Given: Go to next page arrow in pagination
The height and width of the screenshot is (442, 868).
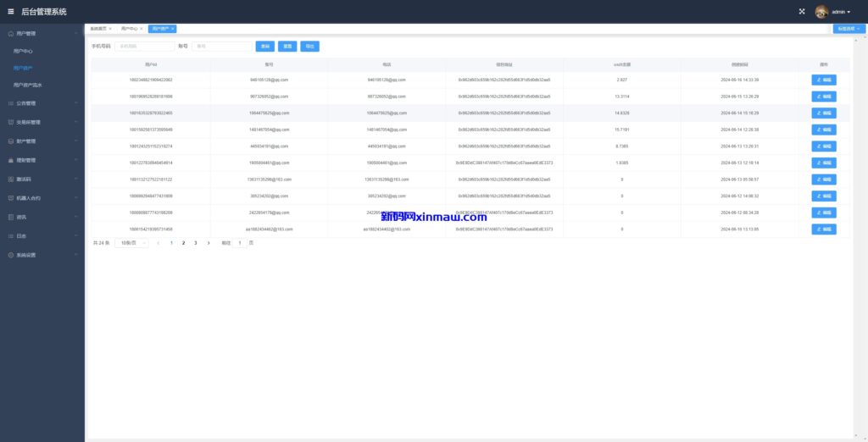Looking at the screenshot, I should (x=209, y=243).
